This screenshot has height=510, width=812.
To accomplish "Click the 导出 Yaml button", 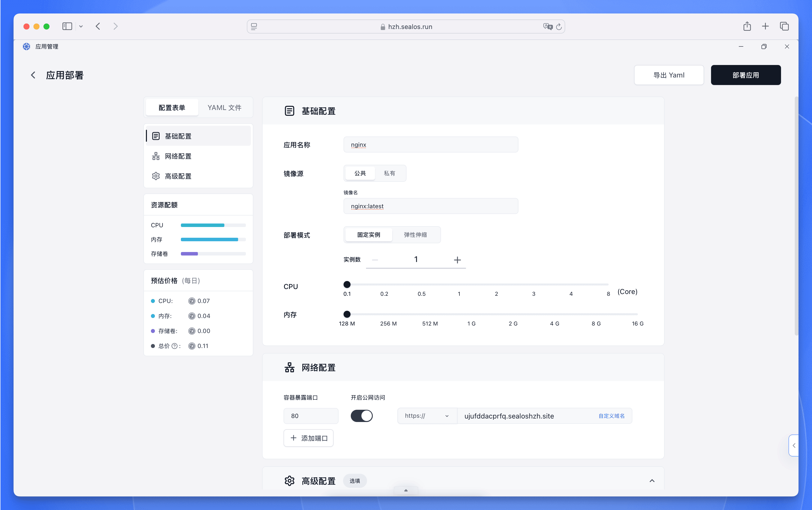I will 669,75.
